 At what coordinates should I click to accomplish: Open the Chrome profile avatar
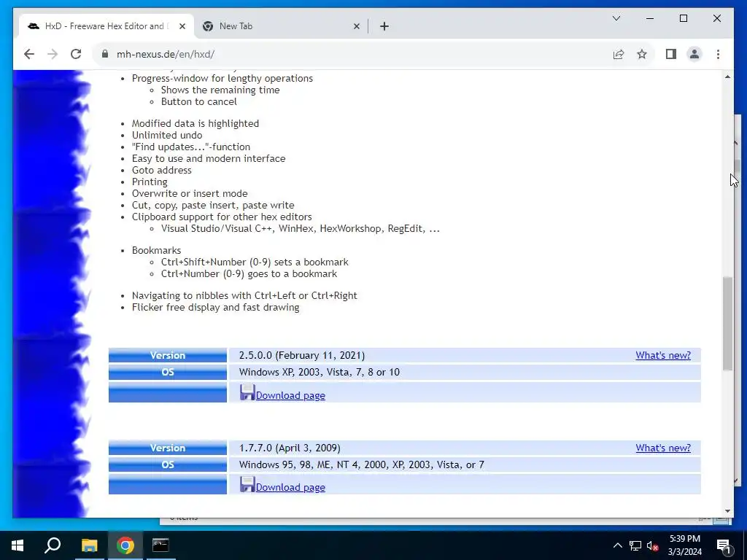[694, 54]
